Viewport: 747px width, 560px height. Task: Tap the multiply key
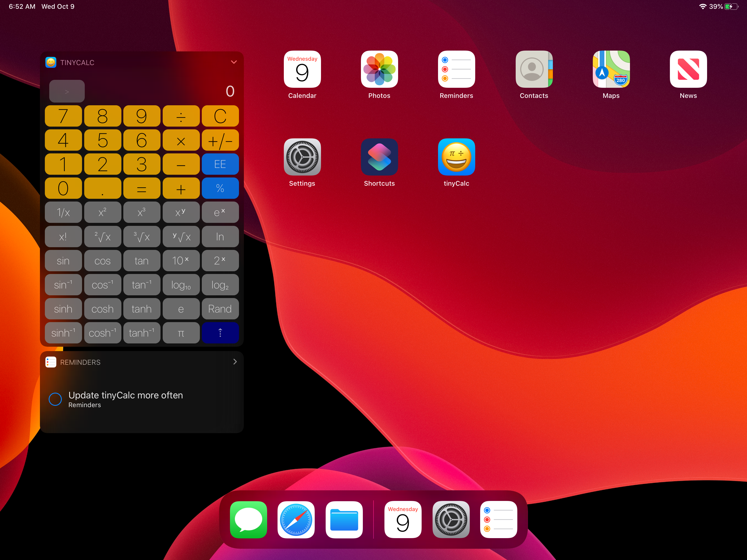181,140
